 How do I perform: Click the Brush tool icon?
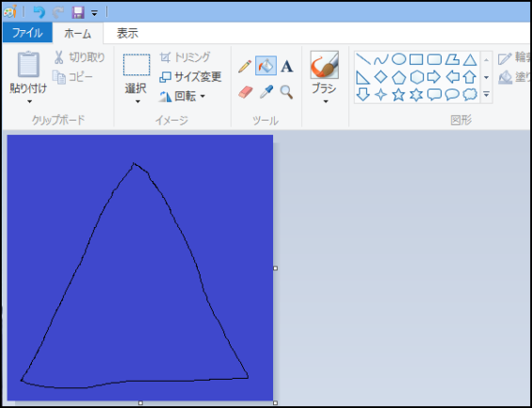pyautogui.click(x=324, y=65)
